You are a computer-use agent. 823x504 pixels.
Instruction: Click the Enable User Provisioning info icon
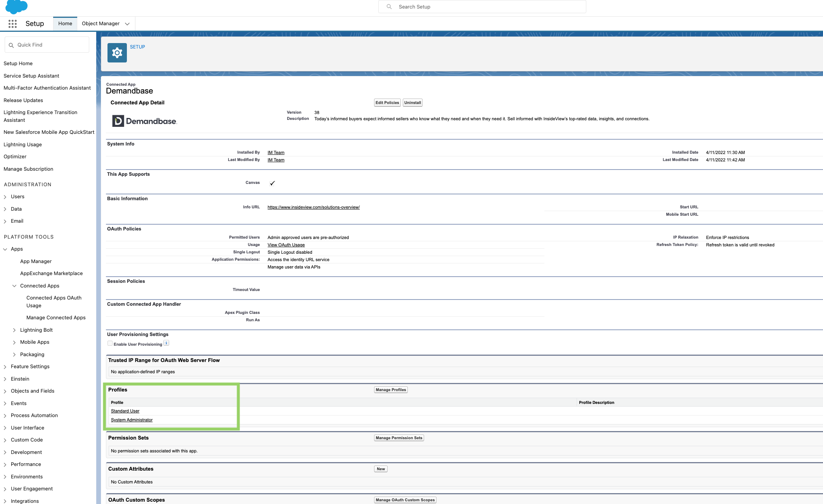166,343
